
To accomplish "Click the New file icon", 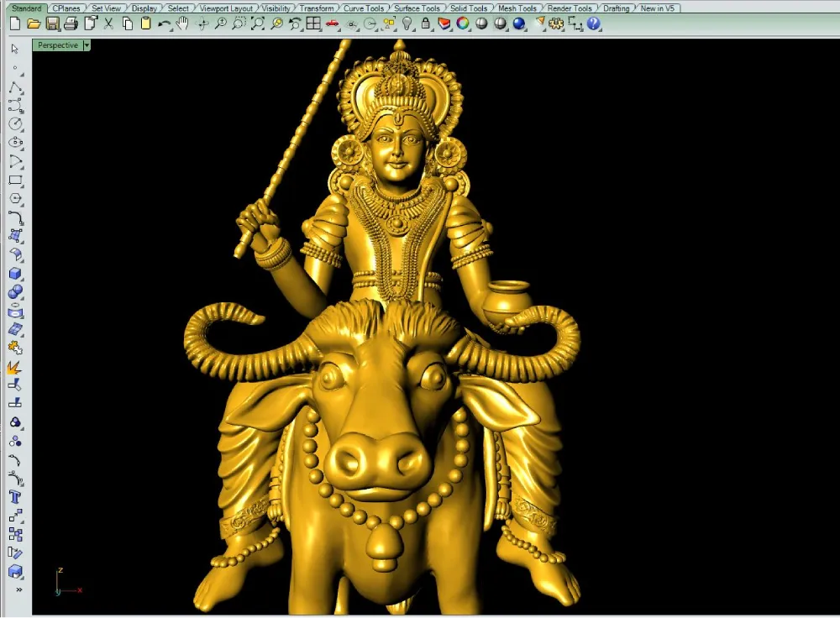I will [15, 24].
